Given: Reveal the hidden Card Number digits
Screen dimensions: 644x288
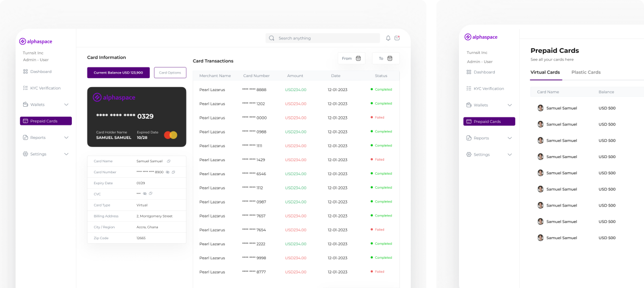Looking at the screenshot, I should point(168,172).
